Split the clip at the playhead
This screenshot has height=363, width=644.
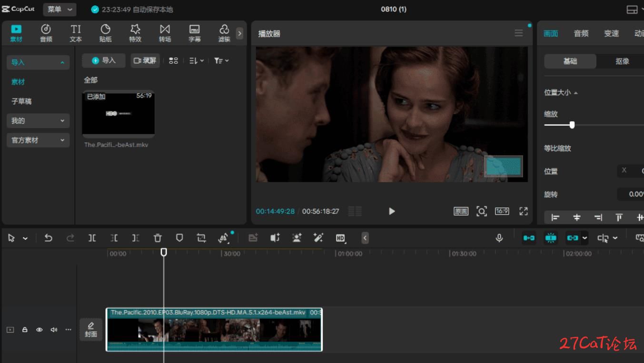pyautogui.click(x=92, y=238)
